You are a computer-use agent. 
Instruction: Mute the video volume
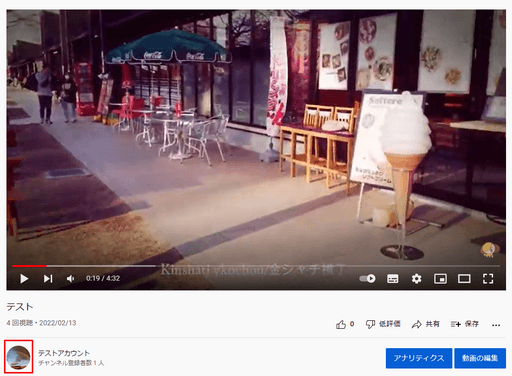pos(70,279)
